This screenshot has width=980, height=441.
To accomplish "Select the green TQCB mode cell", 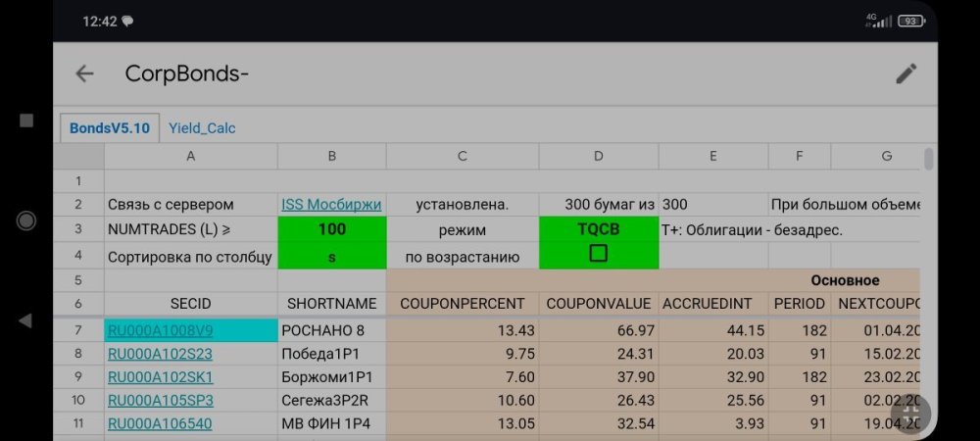I will coord(599,229).
